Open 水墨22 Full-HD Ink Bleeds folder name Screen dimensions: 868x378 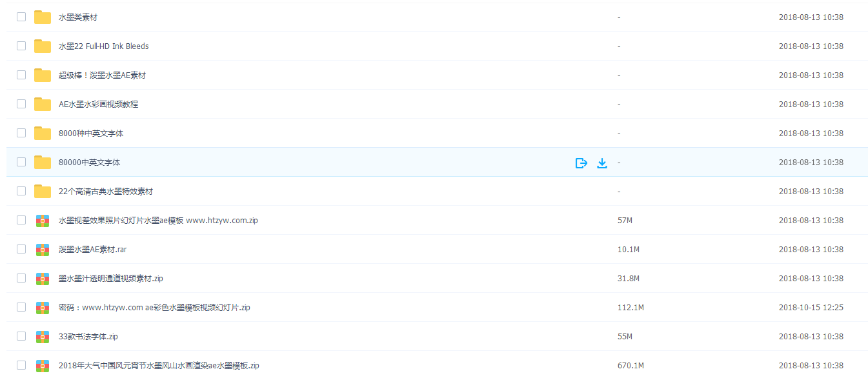104,46
